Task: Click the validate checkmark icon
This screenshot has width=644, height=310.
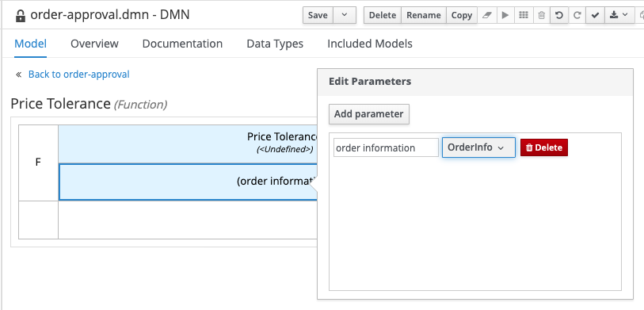Action: (595, 15)
